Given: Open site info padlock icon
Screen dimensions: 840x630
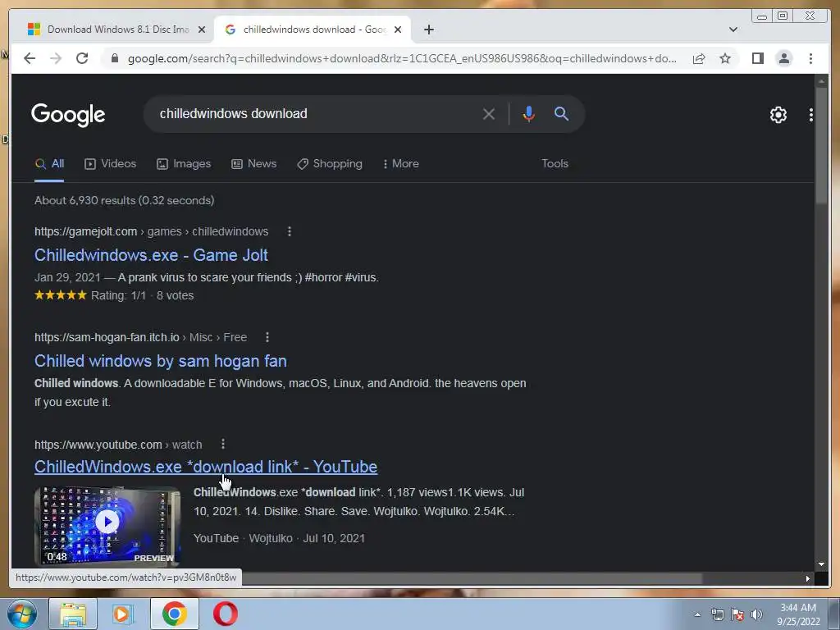Looking at the screenshot, I should click(x=114, y=58).
